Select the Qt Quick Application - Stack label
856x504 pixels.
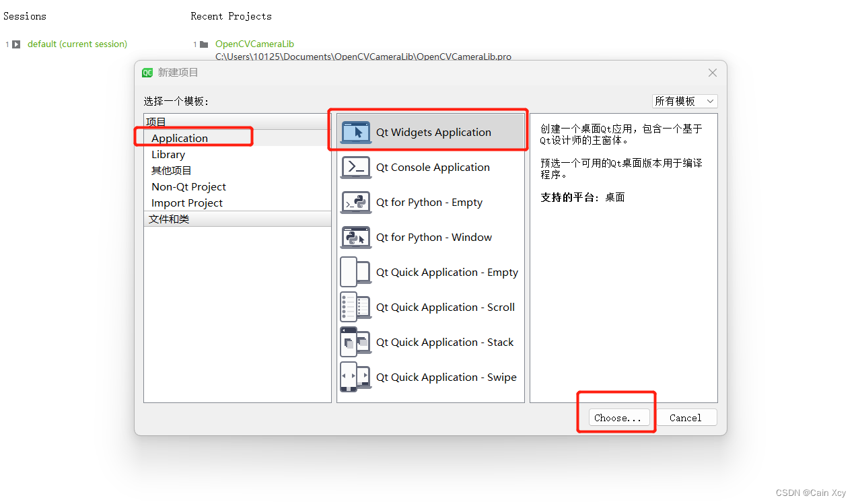point(445,342)
